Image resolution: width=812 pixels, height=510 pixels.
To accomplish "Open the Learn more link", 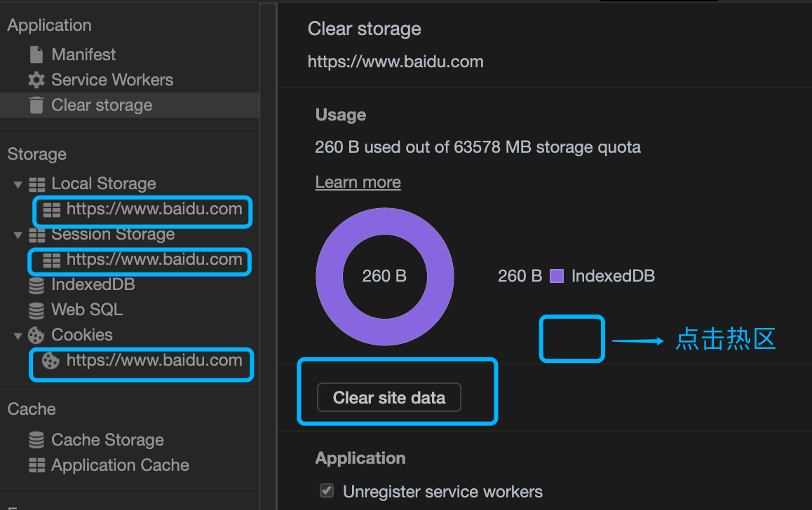I will point(358,182).
